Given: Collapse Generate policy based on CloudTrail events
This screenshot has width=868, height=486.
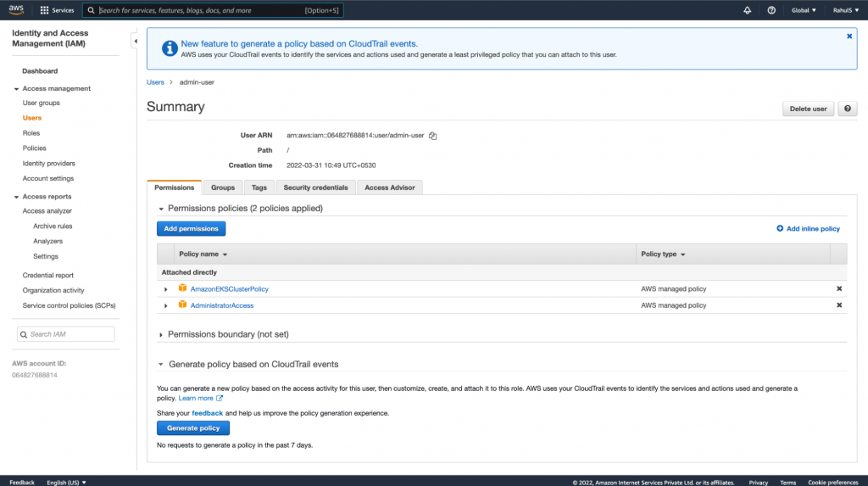Looking at the screenshot, I should point(161,365).
